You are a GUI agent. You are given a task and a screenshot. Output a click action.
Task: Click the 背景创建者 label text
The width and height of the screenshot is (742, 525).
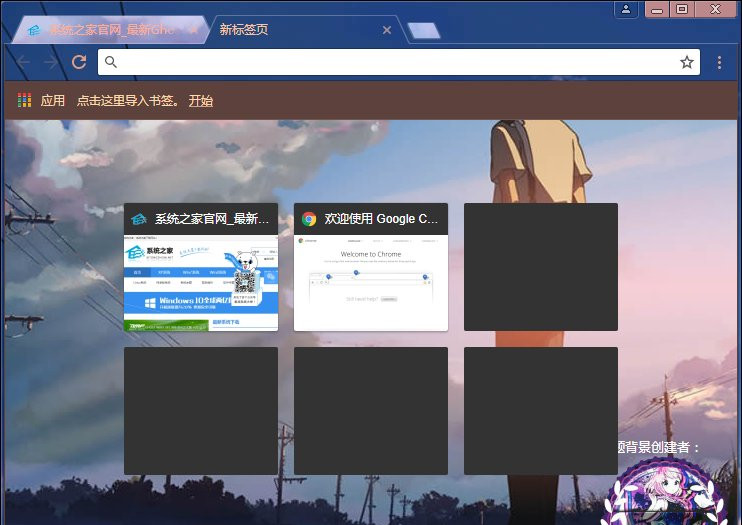(x=658, y=447)
